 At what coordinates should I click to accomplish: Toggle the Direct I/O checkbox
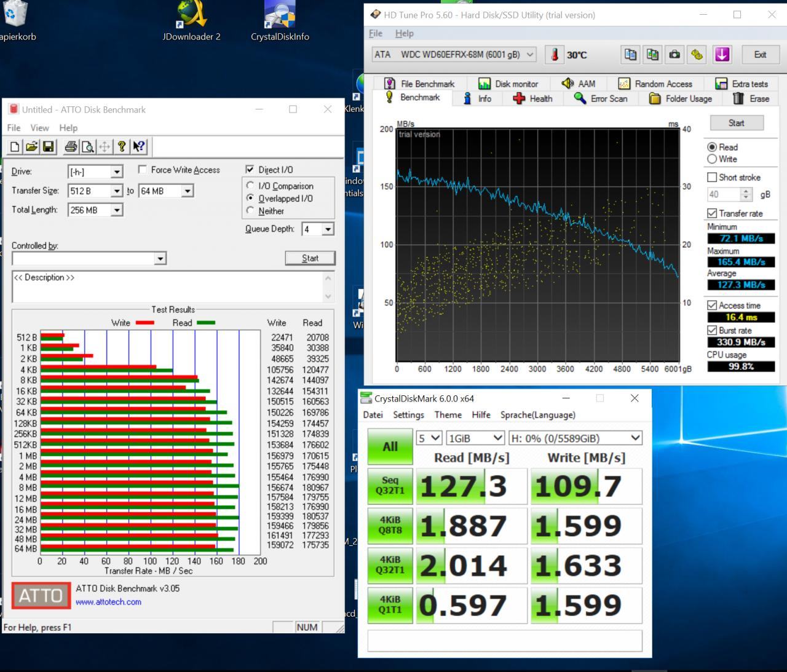tap(250, 170)
